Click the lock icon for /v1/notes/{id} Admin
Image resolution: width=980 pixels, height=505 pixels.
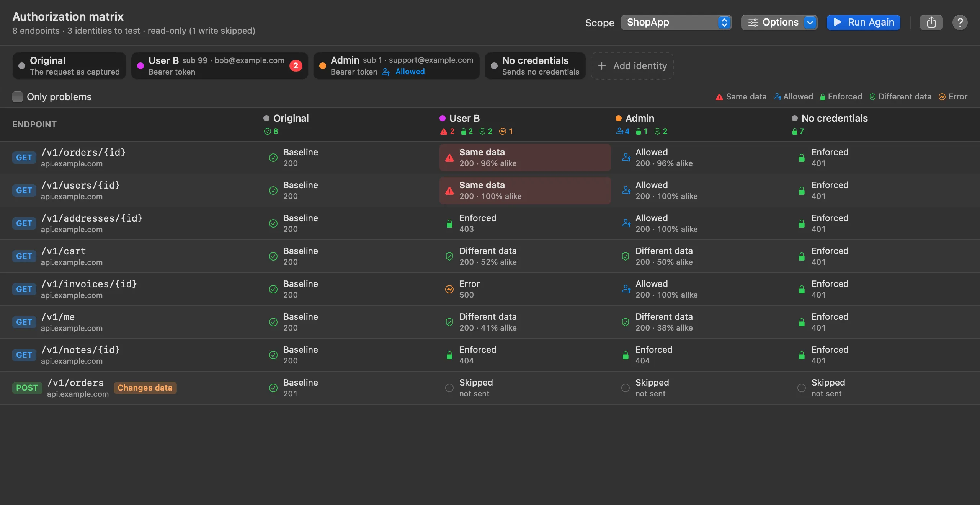click(x=626, y=355)
